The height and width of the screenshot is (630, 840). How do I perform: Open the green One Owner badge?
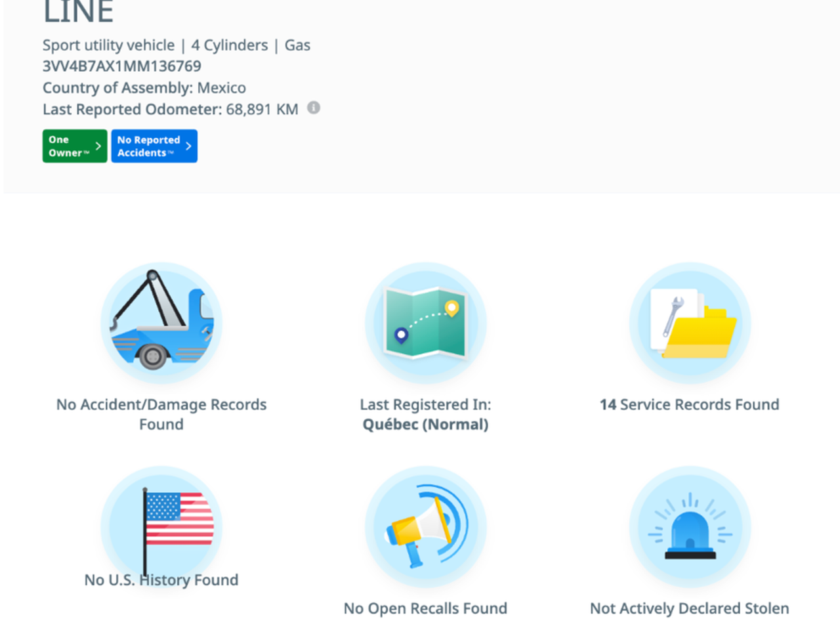click(68, 146)
